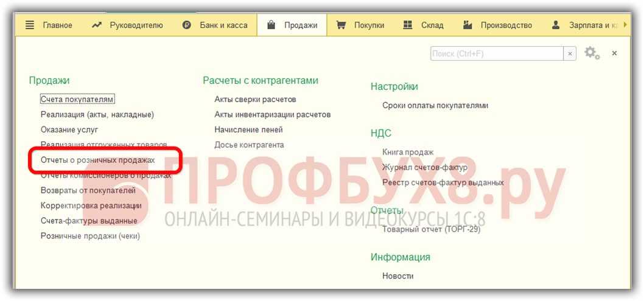Click the Настройки group heading
Image resolution: width=644 pixels, height=301 pixels.
394,86
